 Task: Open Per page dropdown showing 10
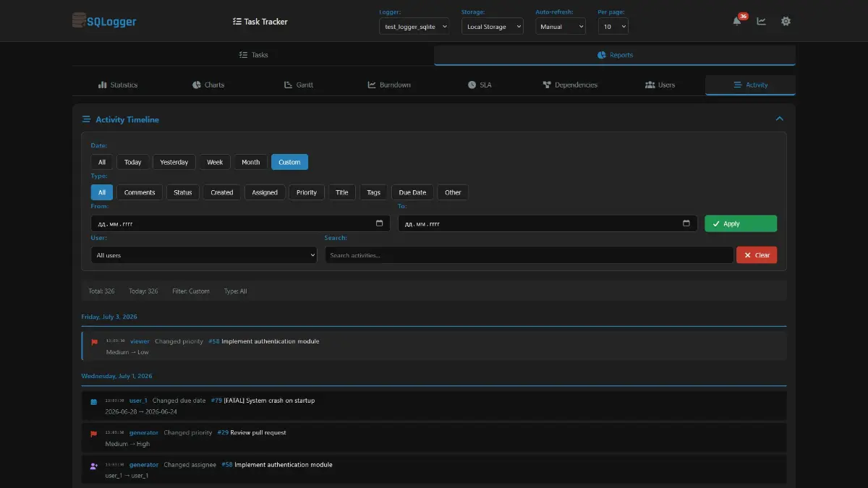pos(613,26)
